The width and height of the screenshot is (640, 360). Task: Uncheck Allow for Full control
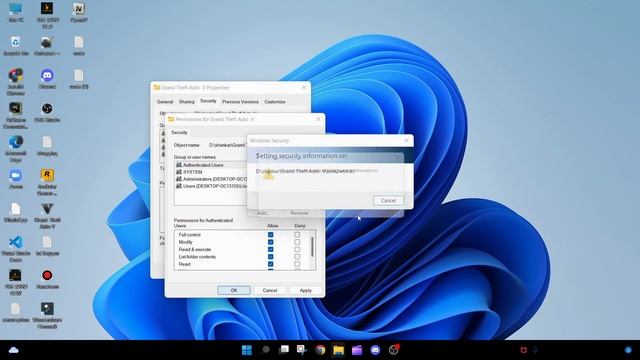[x=270, y=235]
